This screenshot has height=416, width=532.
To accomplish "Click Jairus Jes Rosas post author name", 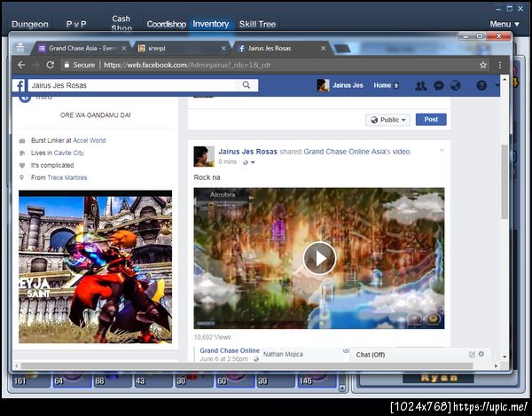I will pyautogui.click(x=247, y=152).
